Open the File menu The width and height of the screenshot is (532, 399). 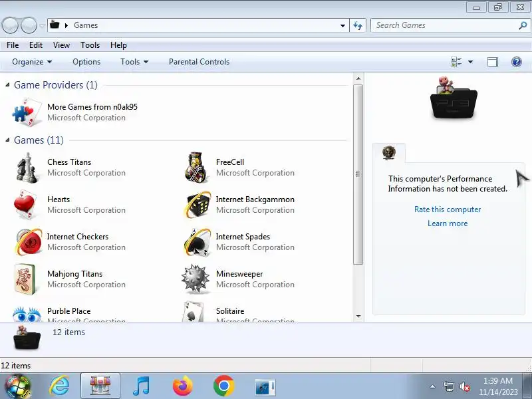pos(13,45)
